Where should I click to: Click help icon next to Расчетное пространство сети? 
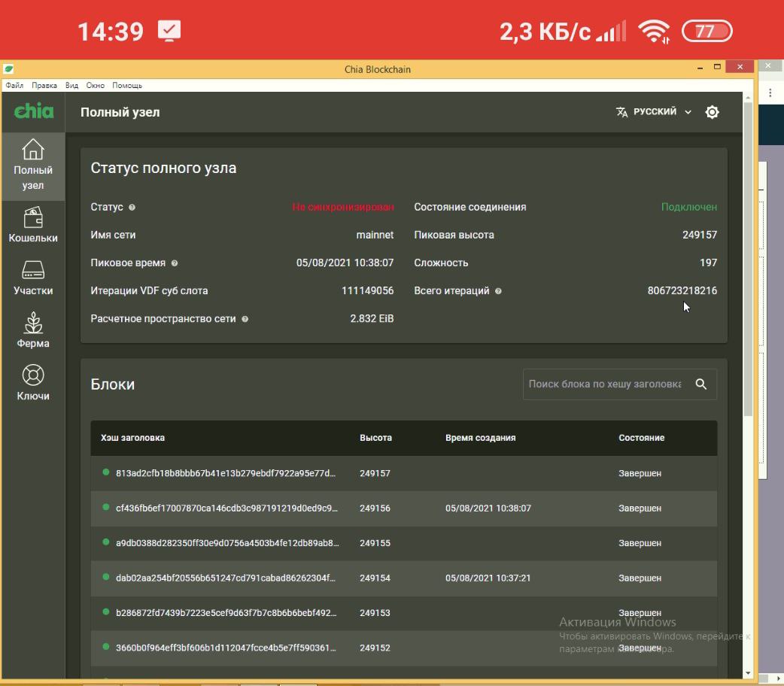click(245, 319)
